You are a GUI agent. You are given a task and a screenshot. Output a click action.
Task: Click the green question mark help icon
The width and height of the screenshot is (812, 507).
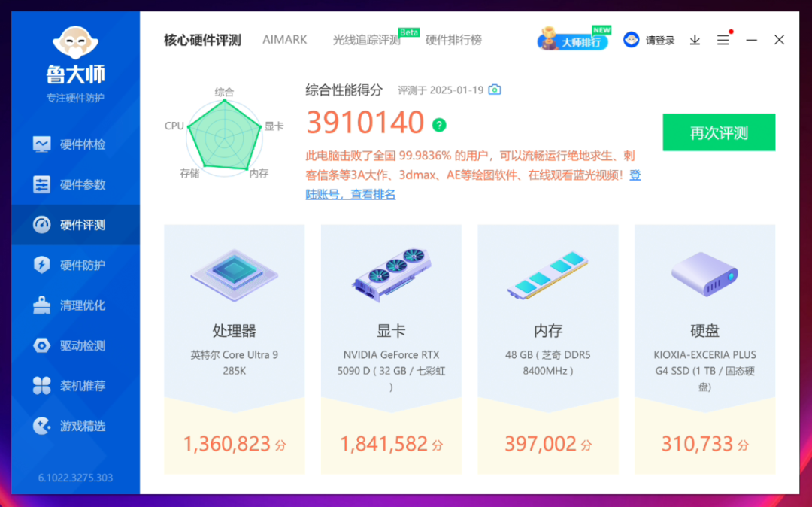(x=439, y=125)
